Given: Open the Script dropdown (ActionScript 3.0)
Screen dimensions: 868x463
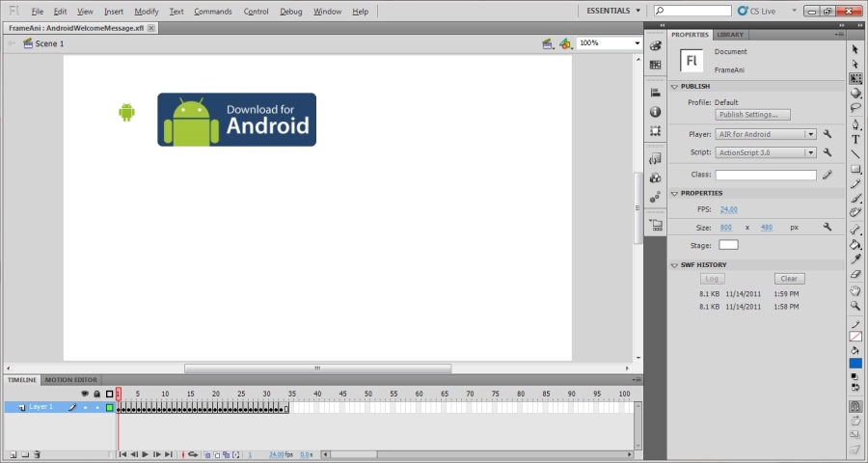Looking at the screenshot, I should pyautogui.click(x=766, y=152).
